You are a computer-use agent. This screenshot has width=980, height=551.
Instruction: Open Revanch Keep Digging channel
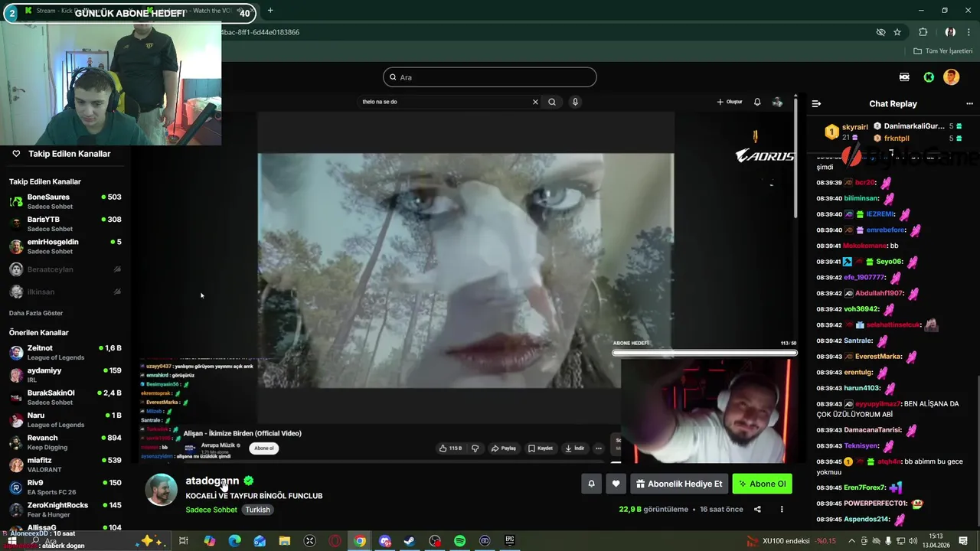pyautogui.click(x=65, y=442)
